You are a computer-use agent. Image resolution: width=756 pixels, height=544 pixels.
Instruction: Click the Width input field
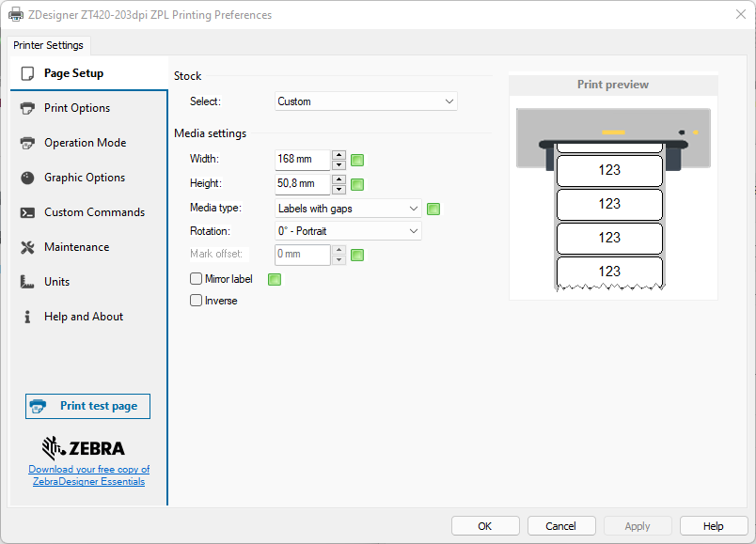tap(302, 160)
